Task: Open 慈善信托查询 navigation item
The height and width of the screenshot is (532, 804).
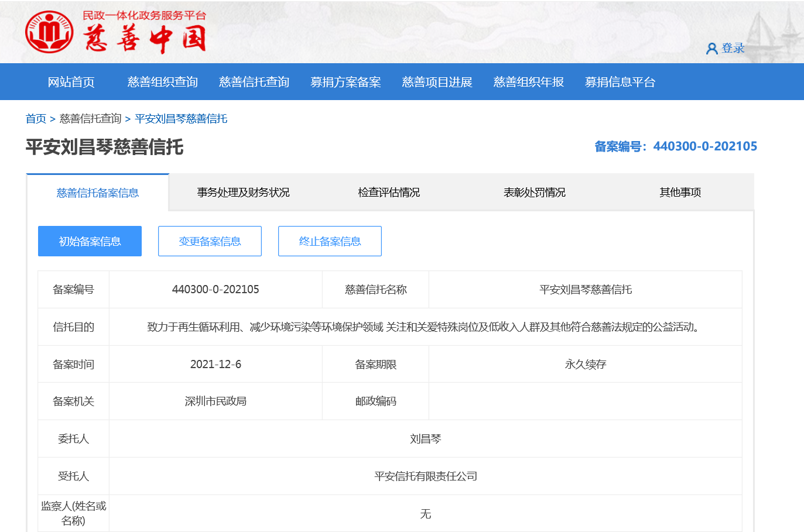Action: (x=254, y=82)
